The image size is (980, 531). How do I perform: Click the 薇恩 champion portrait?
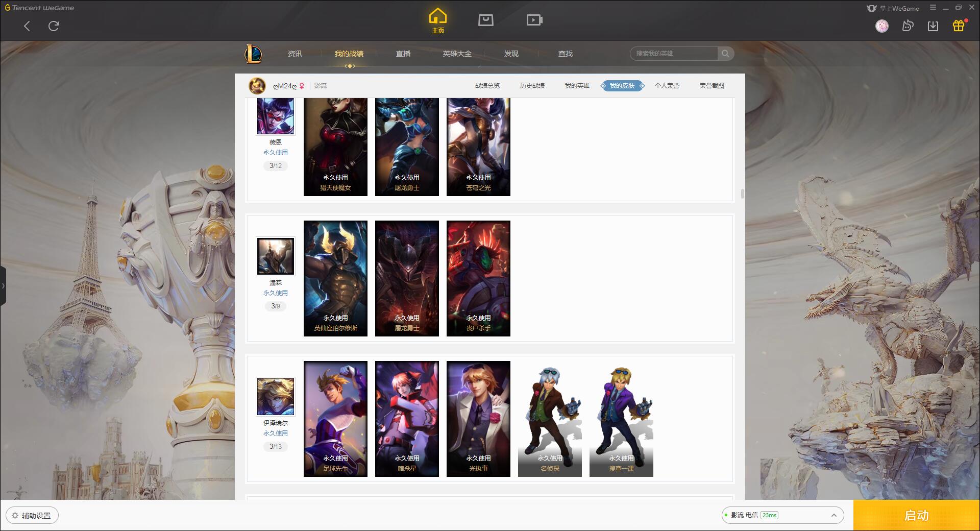276,116
